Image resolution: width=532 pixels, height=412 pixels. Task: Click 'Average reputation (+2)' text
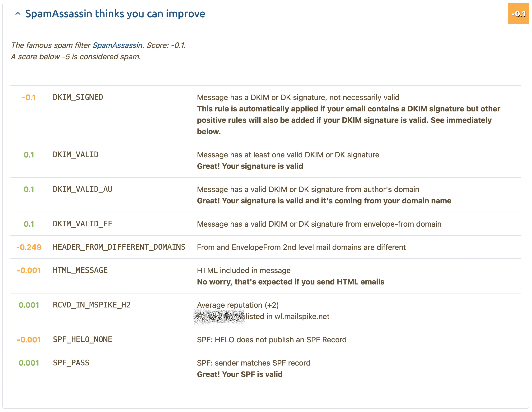point(238,305)
